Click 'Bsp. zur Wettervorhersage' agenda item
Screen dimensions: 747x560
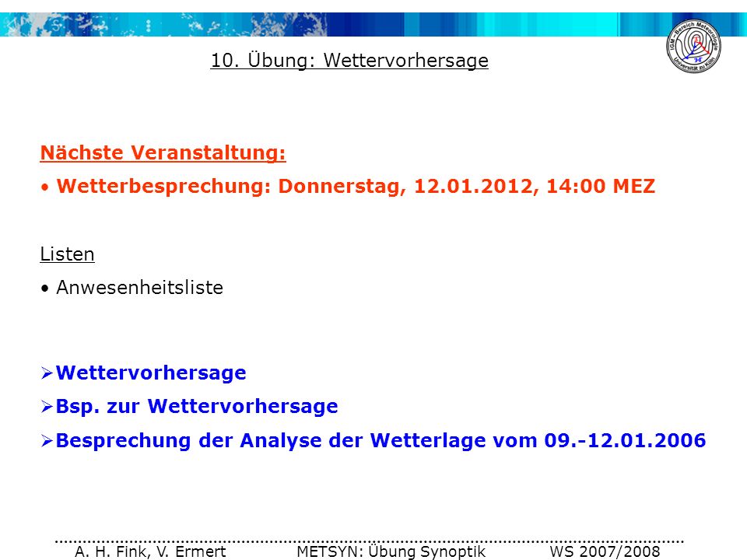coord(197,407)
